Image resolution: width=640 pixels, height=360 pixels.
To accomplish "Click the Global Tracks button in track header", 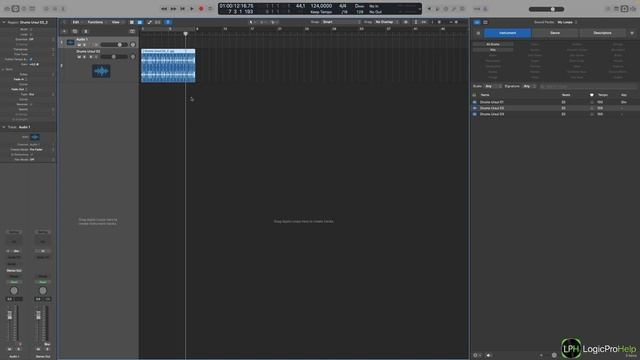I will (x=132, y=31).
